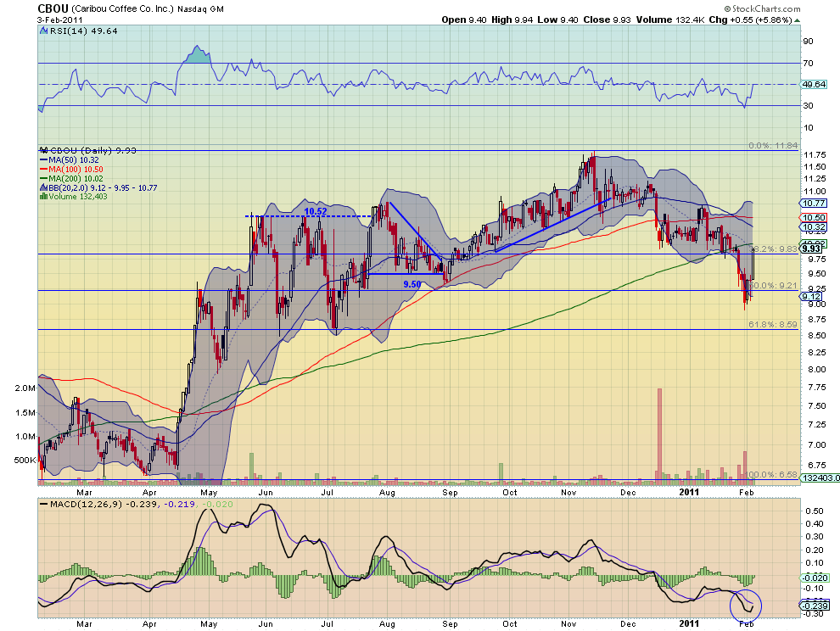The width and height of the screenshot is (840, 631).
Task: Click the "Chg +0.55 (+5.86%)" header value
Action: (x=750, y=20)
